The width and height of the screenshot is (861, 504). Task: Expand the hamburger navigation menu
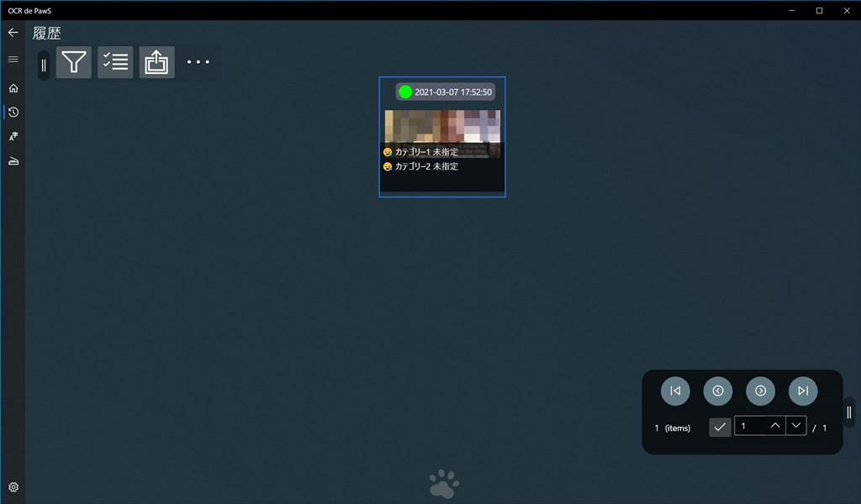click(13, 59)
